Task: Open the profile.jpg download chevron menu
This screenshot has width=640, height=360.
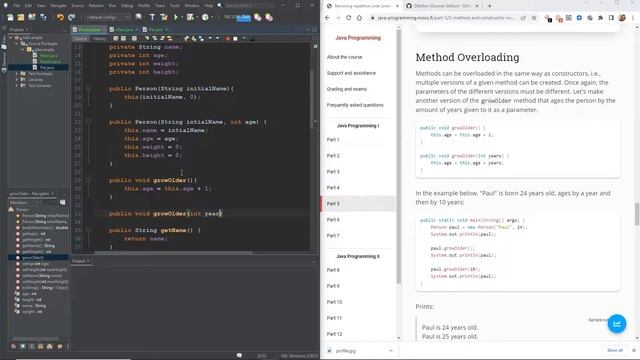Action: coord(391,351)
